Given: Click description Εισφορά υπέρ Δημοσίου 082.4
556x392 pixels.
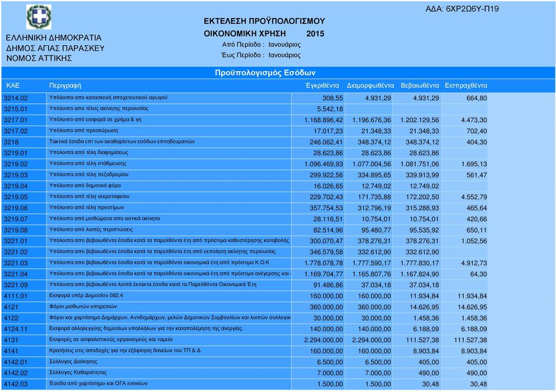Looking at the screenshot, I should pos(86,295).
